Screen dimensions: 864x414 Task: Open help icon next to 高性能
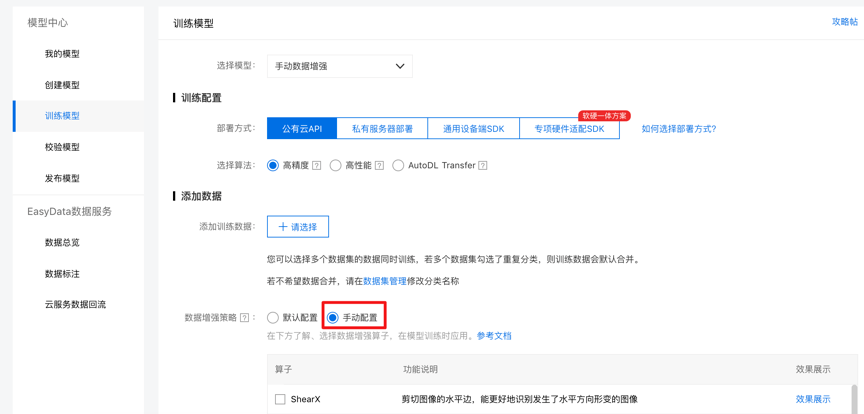(x=379, y=165)
